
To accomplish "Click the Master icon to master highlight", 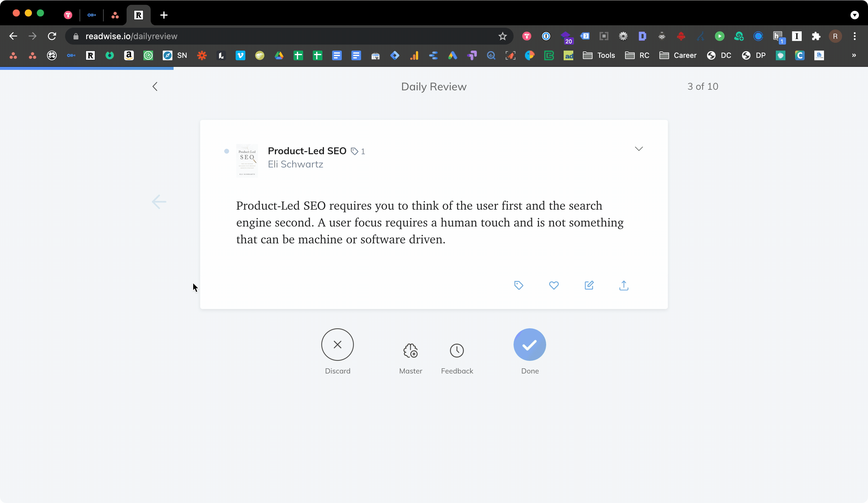I will (410, 350).
